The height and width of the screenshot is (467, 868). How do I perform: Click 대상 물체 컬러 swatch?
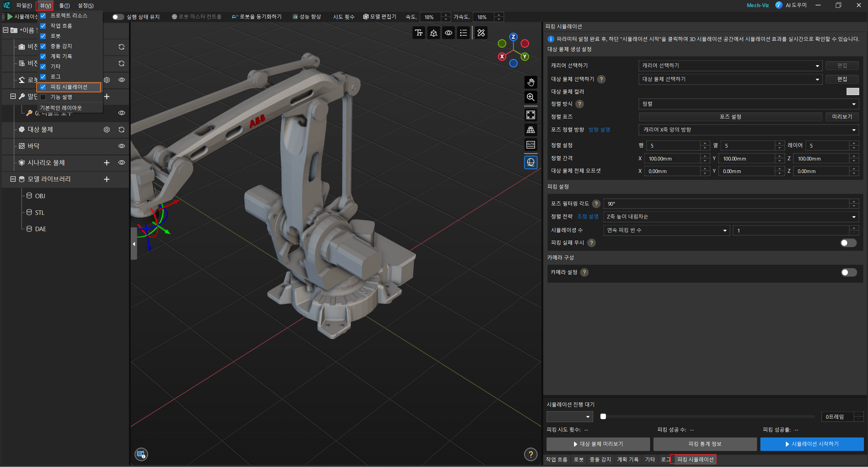(x=852, y=91)
